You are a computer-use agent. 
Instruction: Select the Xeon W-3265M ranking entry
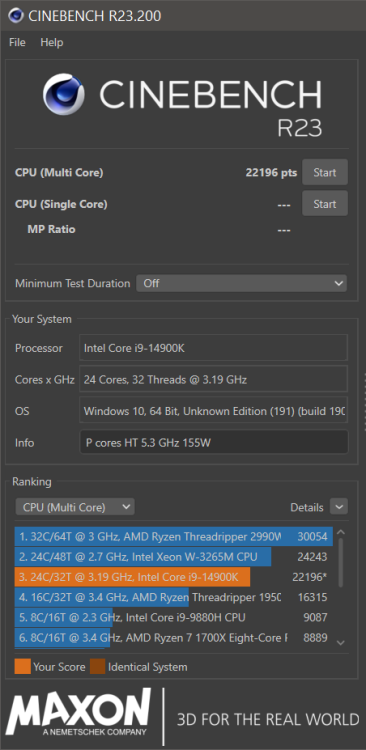click(174, 557)
